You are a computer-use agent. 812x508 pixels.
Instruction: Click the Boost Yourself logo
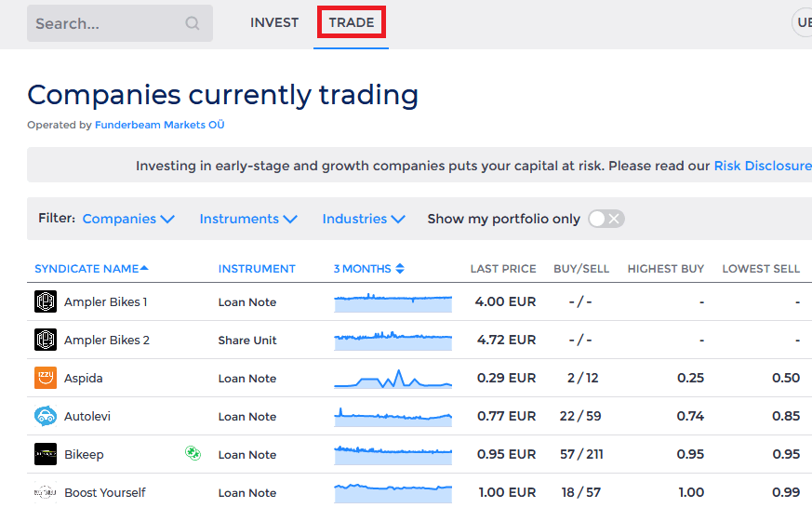pos(46,492)
